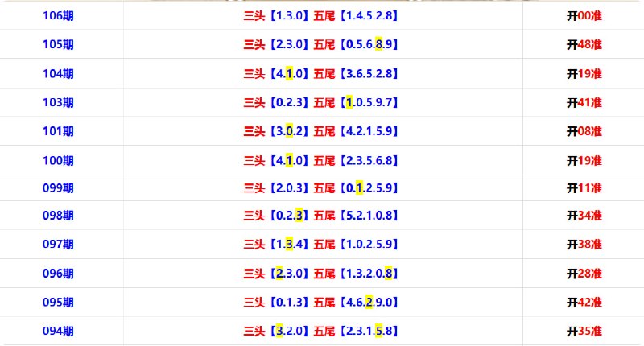Click result 开38准
This screenshot has width=644, height=346.
coord(584,244)
